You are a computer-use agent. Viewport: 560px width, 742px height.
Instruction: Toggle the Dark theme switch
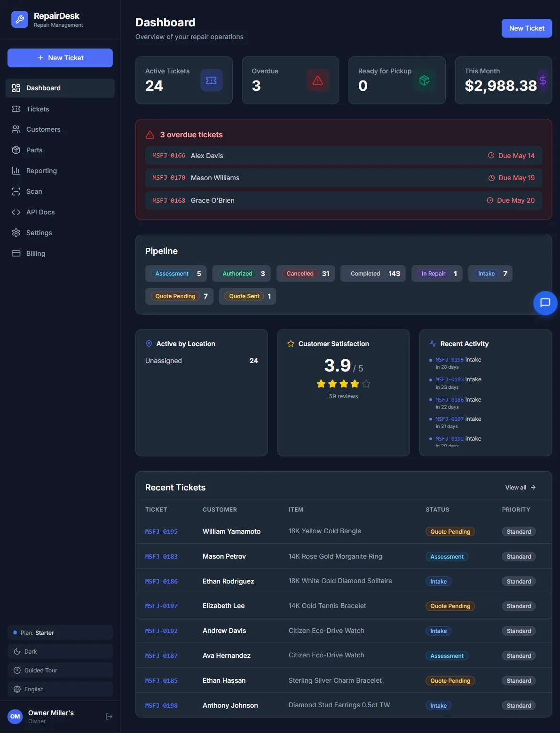click(60, 652)
